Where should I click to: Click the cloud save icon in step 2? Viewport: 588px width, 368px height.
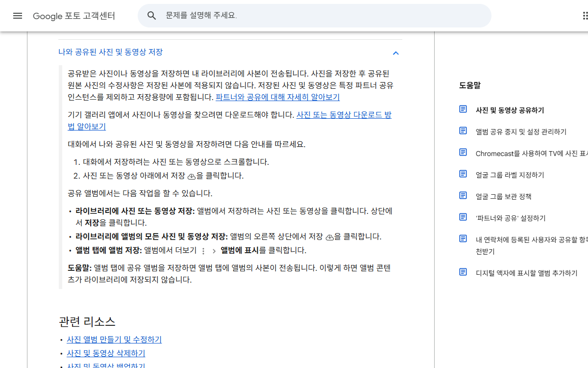tap(192, 176)
